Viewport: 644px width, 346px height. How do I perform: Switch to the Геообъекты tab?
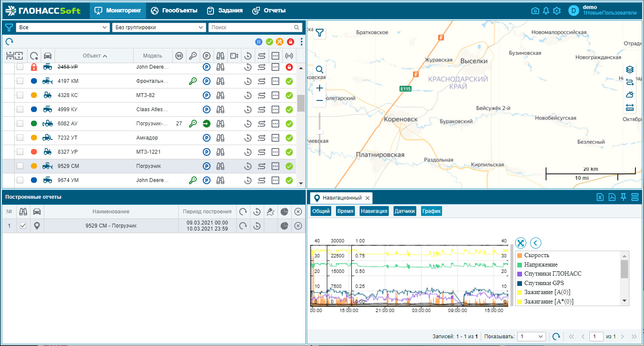click(x=174, y=10)
